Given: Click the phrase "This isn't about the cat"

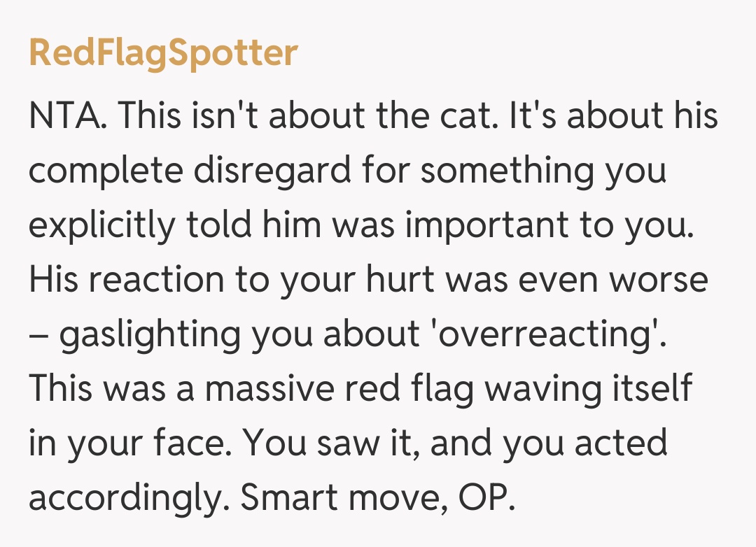Looking at the screenshot, I should pyautogui.click(x=288, y=115).
